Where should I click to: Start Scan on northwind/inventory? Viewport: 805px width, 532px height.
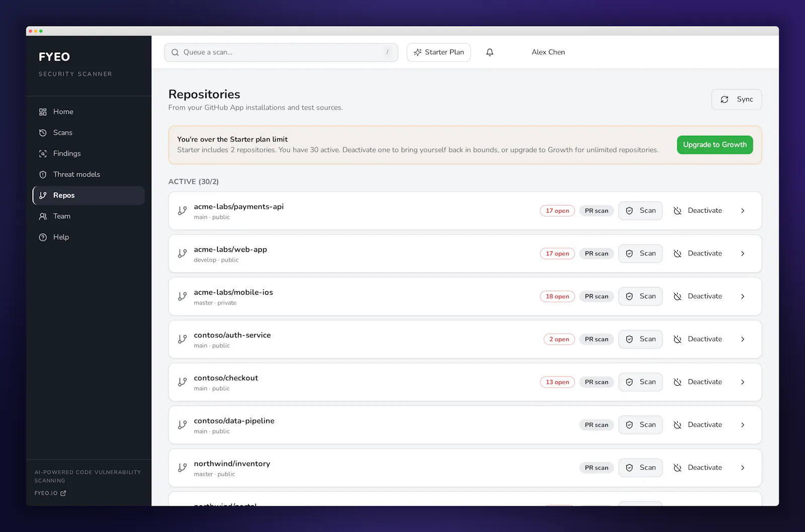(x=640, y=468)
